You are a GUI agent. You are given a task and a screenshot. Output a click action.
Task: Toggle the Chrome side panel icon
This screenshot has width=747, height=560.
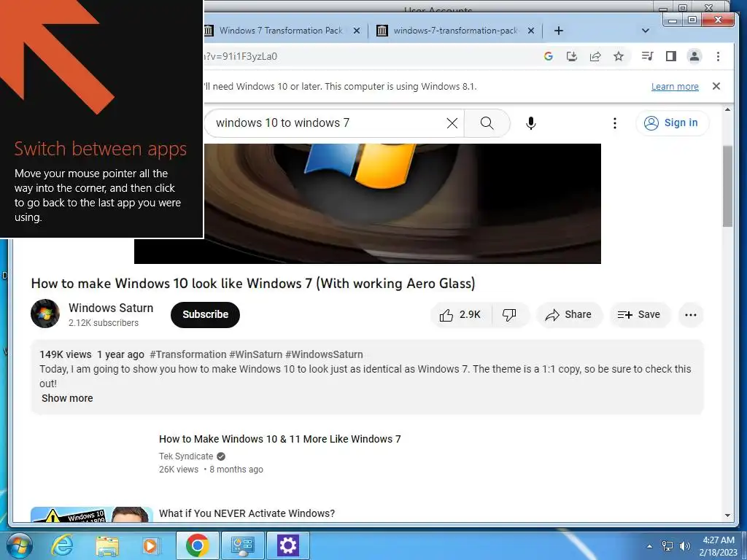point(671,56)
